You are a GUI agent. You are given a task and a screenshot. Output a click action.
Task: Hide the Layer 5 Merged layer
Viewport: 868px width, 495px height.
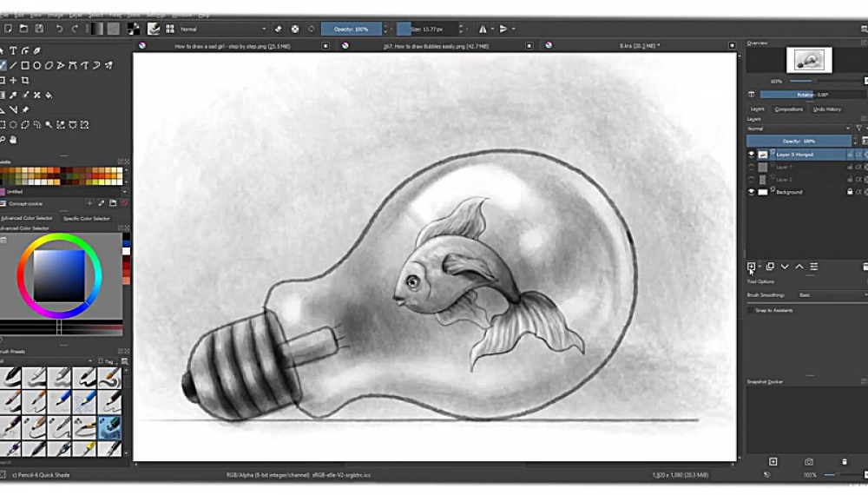752,155
